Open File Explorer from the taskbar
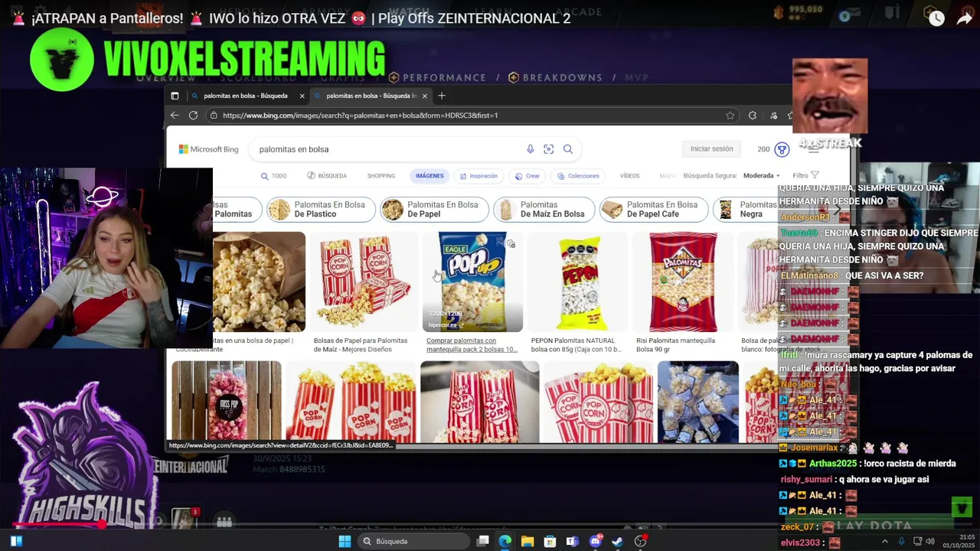The image size is (980, 551). pos(528,542)
